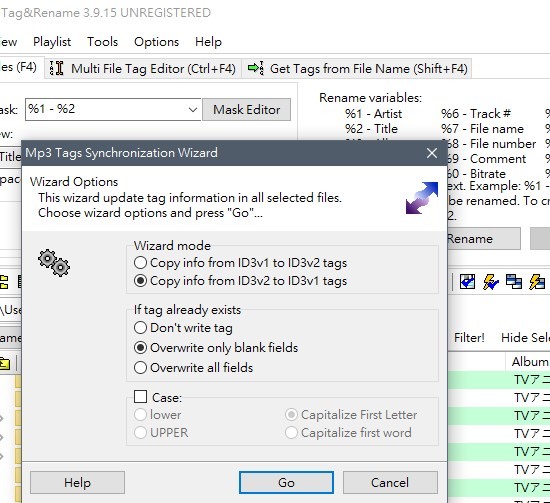
Task: Open the Options menu
Action: coord(156,42)
